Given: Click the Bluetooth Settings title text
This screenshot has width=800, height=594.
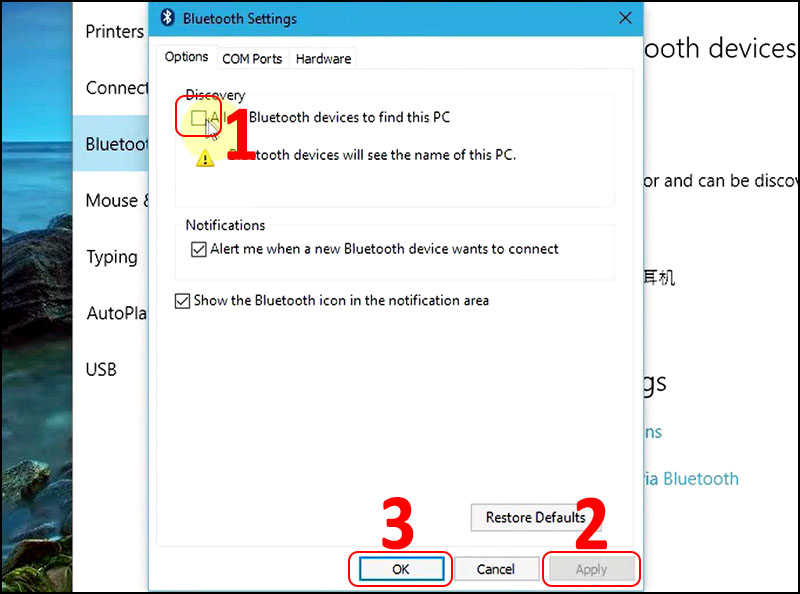Looking at the screenshot, I should pyautogui.click(x=240, y=19).
